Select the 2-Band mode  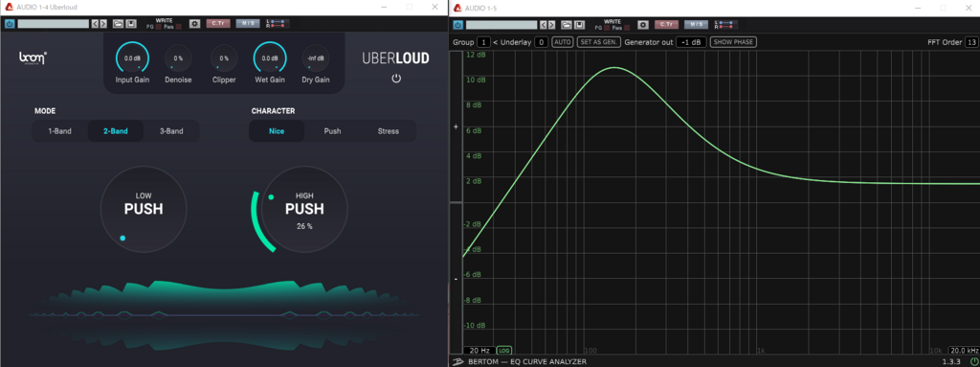(116, 131)
